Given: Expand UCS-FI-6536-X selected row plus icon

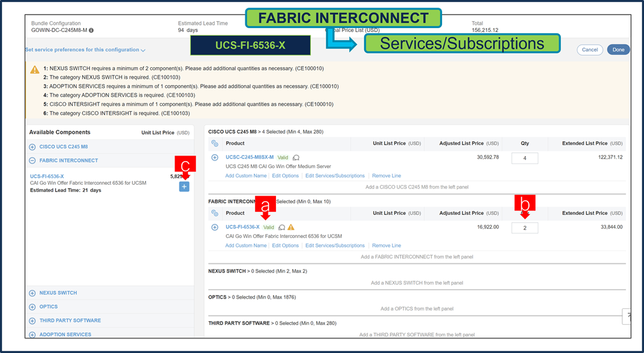Looking at the screenshot, I should pos(215,227).
